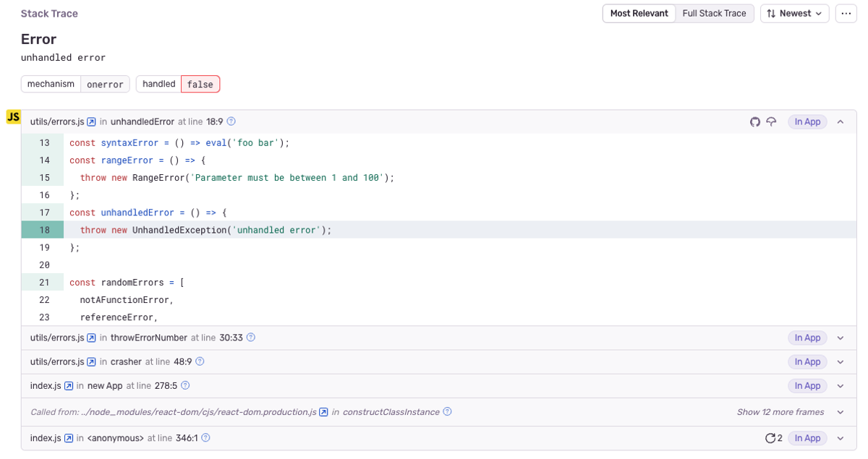Click the Stack Trace section heading
The height and width of the screenshot is (459, 868).
click(x=49, y=14)
